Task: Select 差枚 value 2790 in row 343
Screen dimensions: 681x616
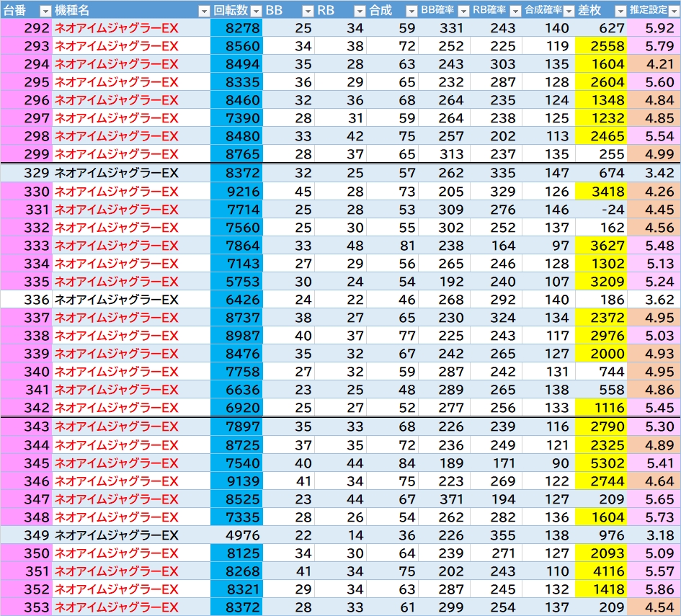Action: click(601, 427)
